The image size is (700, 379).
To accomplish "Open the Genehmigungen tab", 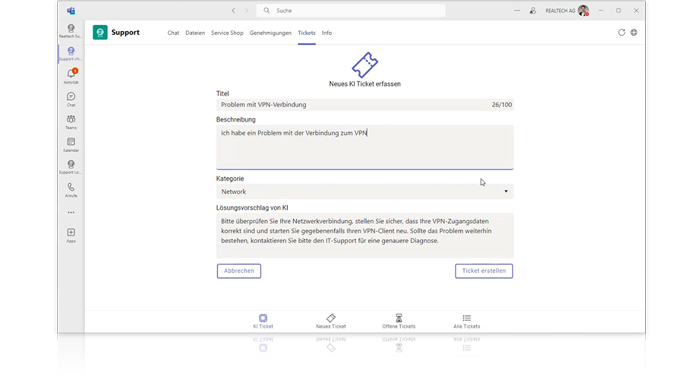I will (x=271, y=33).
